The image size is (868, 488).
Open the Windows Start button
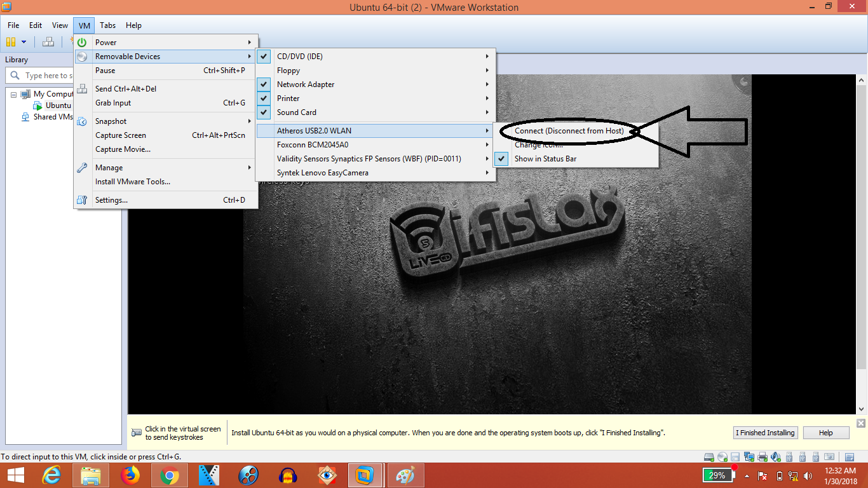coord(15,475)
